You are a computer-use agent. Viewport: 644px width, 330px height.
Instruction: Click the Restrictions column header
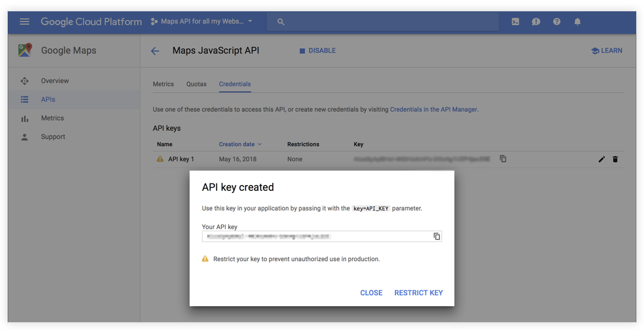tap(303, 144)
